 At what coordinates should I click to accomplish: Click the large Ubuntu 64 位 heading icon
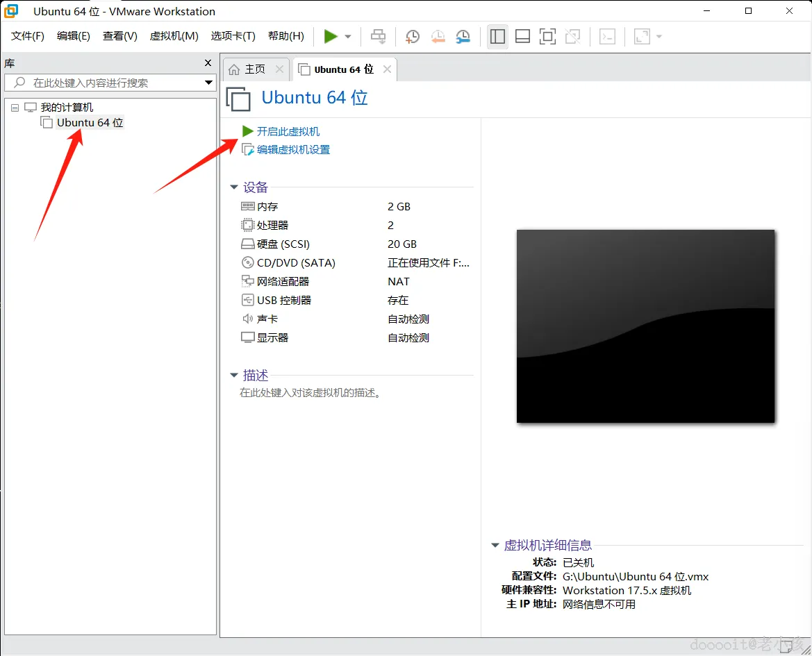click(x=238, y=99)
